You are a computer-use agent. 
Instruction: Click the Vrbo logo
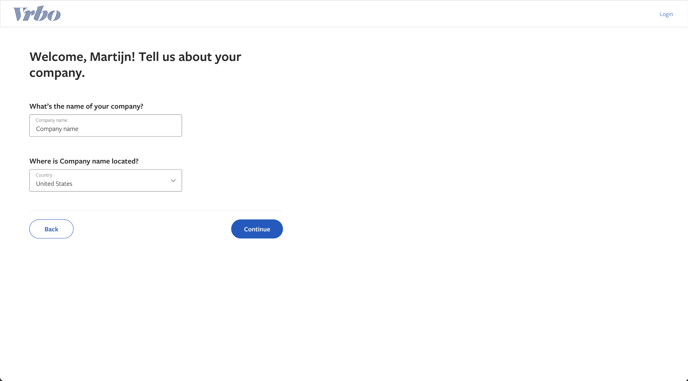point(37,14)
